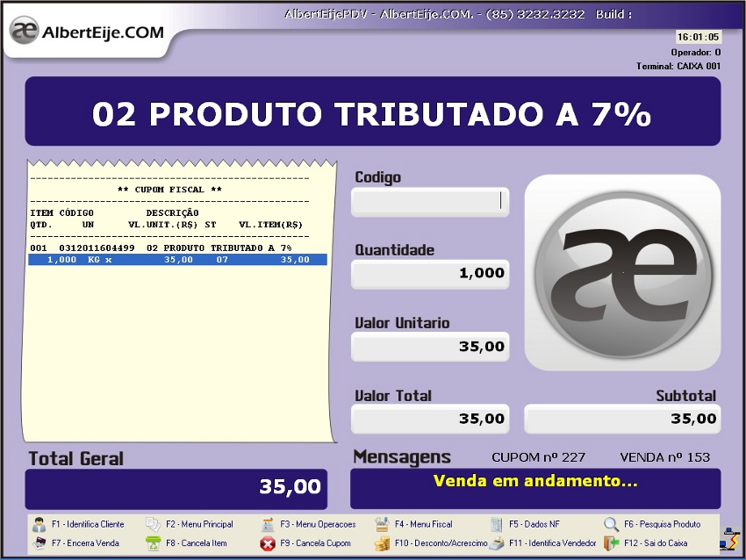Click the AlbertEije.COM logo at top left
The width and height of the screenshot is (746, 560).
87,32
